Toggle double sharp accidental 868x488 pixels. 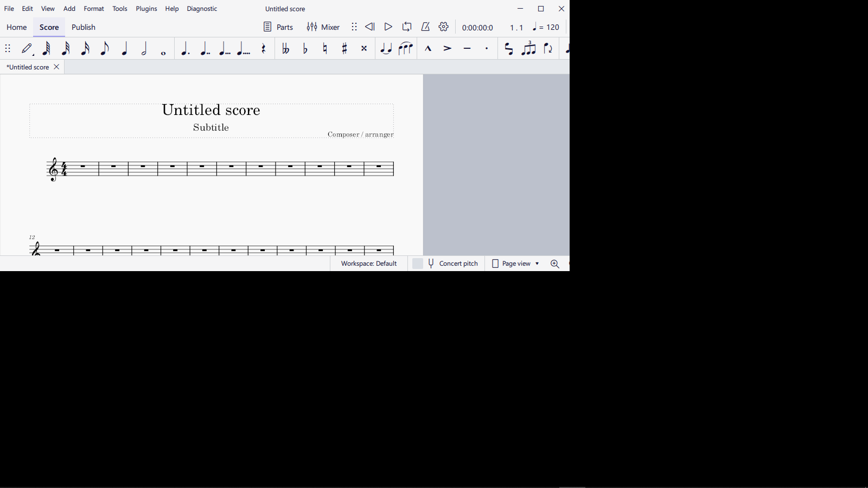tap(365, 49)
